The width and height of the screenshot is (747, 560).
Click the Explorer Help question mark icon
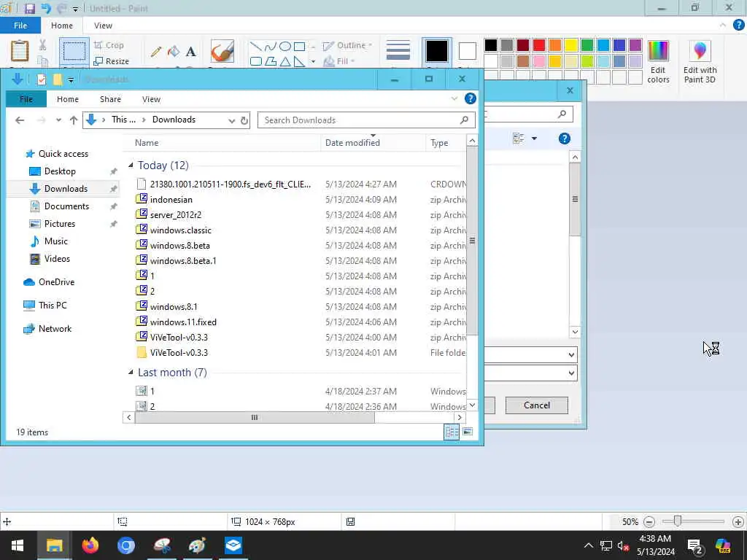coord(471,98)
